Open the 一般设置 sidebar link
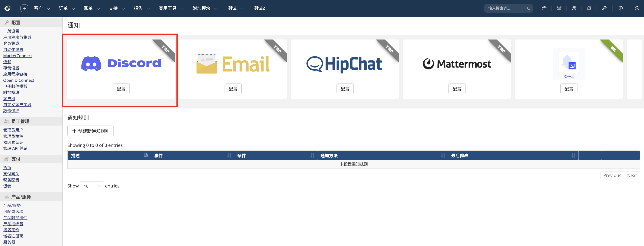Screen dimensions: 644x246 (x=11, y=31)
